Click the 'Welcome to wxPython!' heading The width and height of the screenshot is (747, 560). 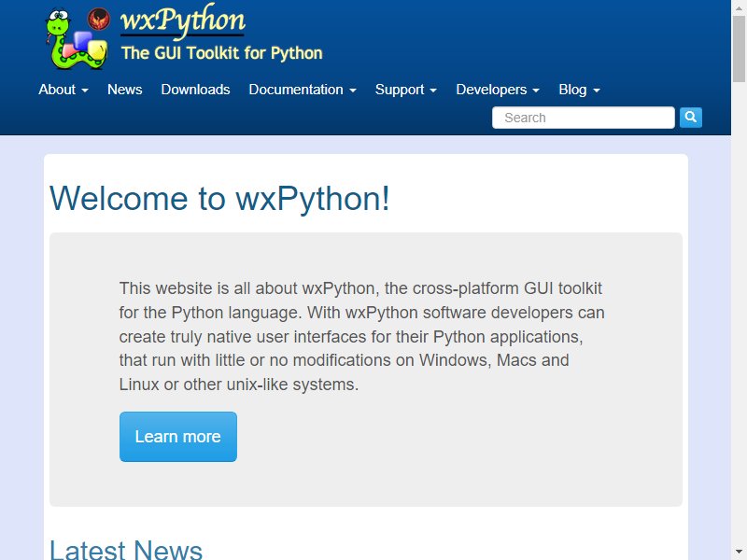(x=219, y=198)
